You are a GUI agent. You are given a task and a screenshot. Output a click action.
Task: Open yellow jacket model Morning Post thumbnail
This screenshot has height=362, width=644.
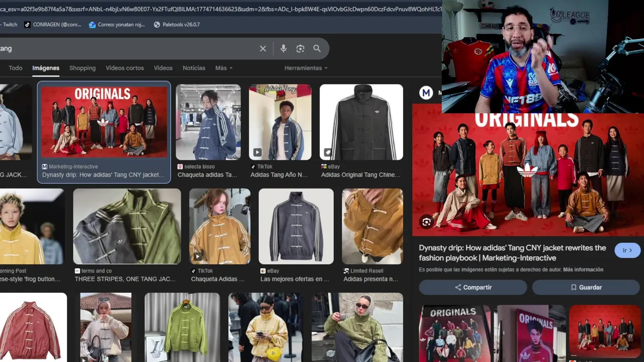(x=32, y=226)
